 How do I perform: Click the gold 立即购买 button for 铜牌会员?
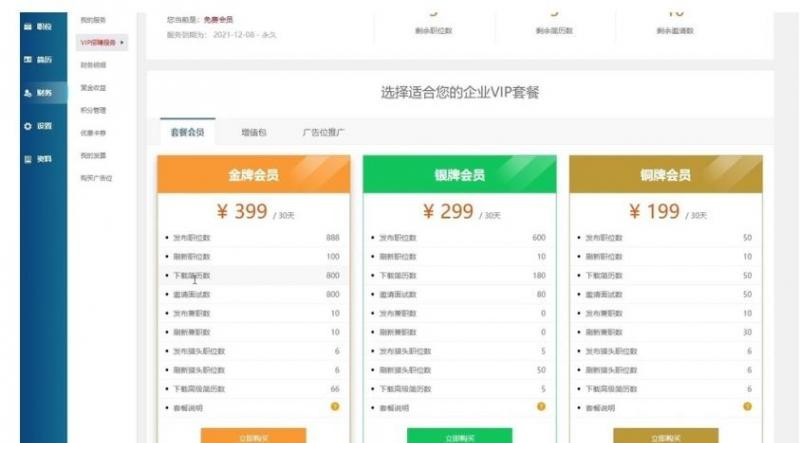[x=665, y=437]
